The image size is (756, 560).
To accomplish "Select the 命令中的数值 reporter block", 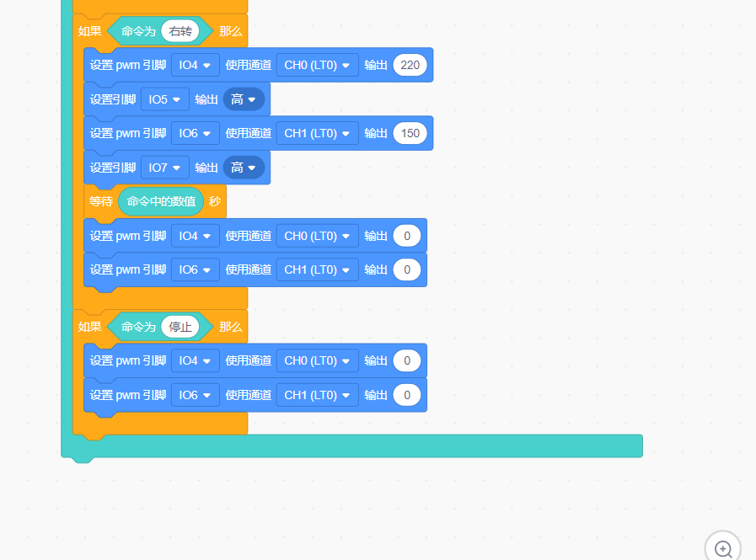I will pyautogui.click(x=161, y=201).
